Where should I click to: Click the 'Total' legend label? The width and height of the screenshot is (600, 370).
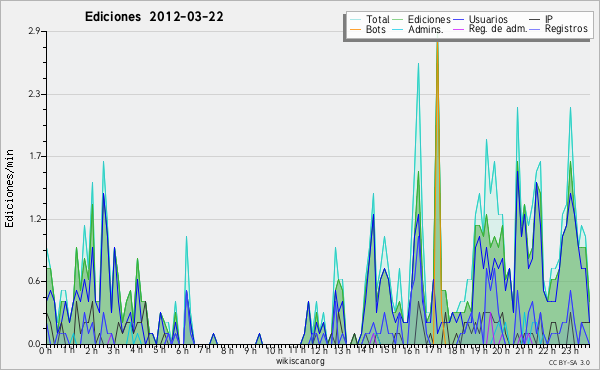pos(378,19)
